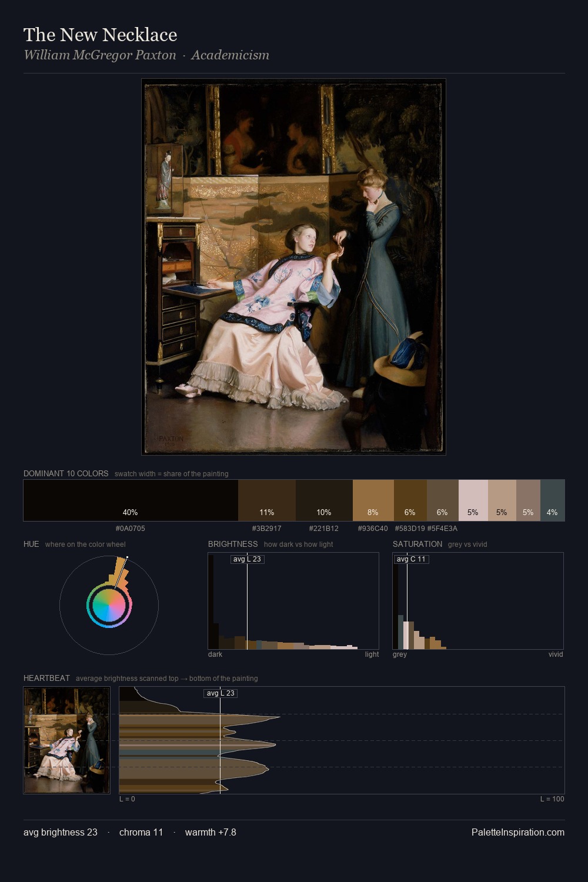Click the 'dark' axis label

click(x=215, y=654)
